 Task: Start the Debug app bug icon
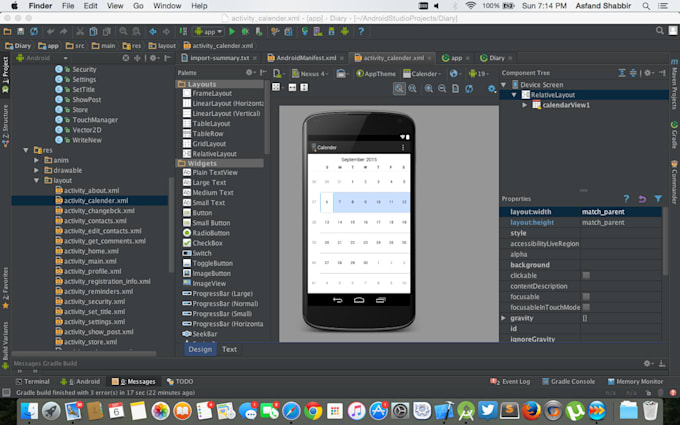(245, 31)
